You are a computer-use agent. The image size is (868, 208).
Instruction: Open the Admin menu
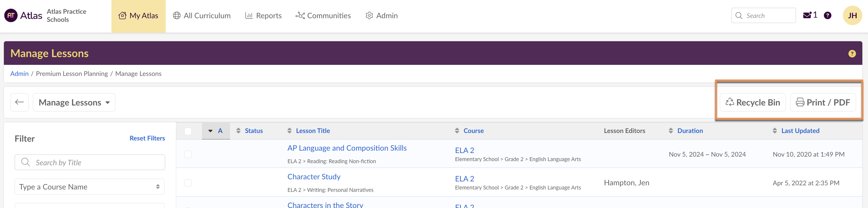click(381, 16)
